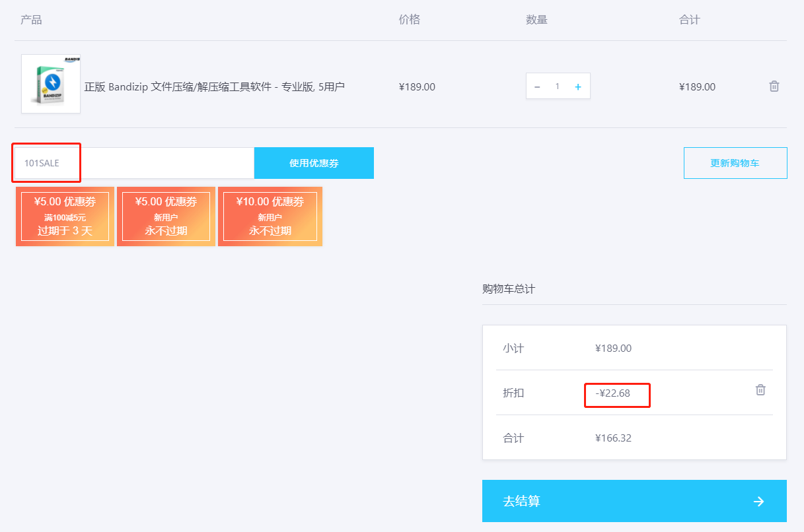Click the 价格 column header
The image size is (804, 532).
(x=410, y=20)
